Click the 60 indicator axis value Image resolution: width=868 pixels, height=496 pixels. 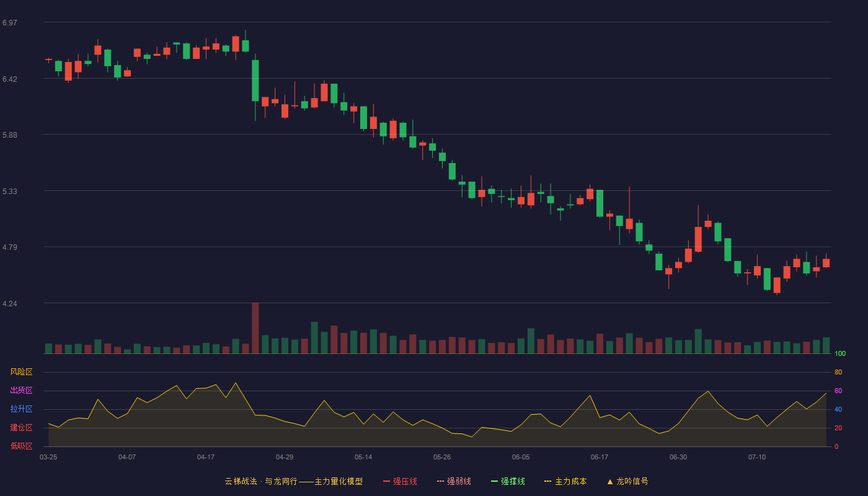(x=838, y=391)
